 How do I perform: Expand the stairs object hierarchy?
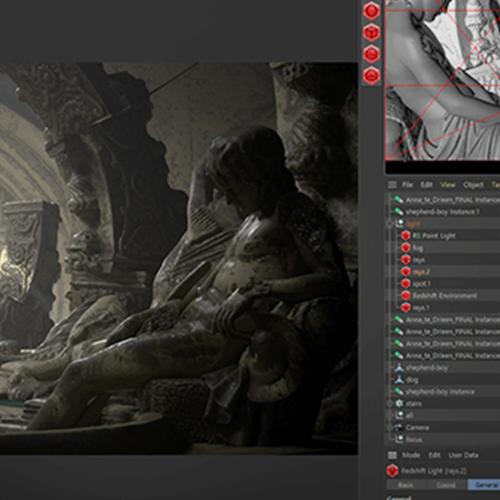click(389, 404)
